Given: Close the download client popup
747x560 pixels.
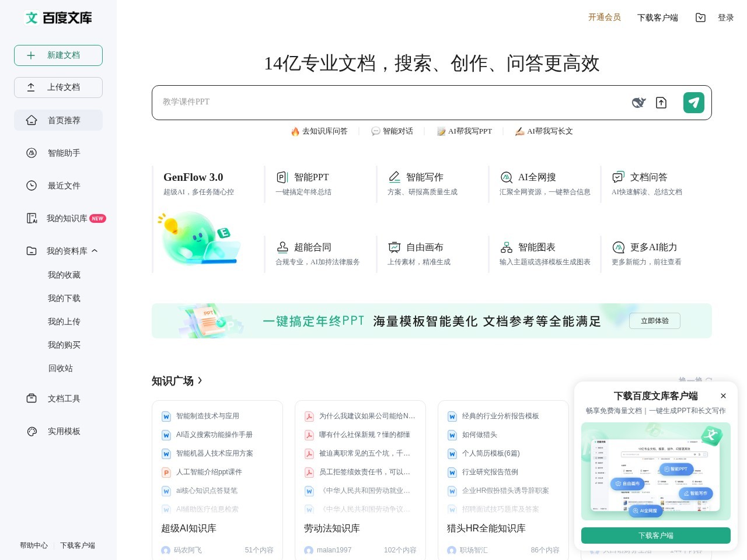Looking at the screenshot, I should click(x=723, y=396).
